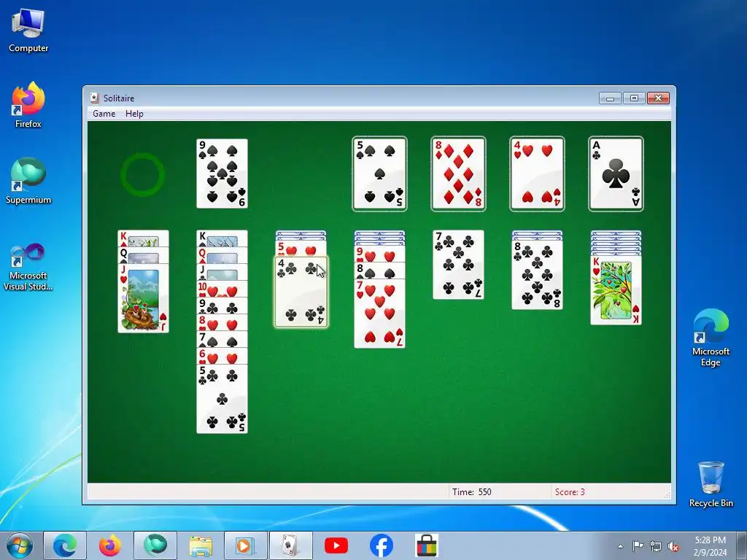Click the 5 of spades foundation pile

[379, 174]
